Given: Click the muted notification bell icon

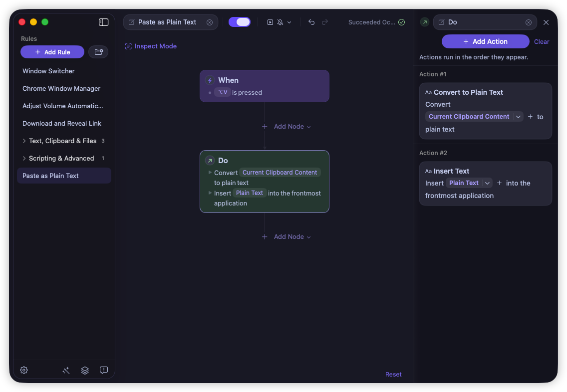Looking at the screenshot, I should (280, 22).
